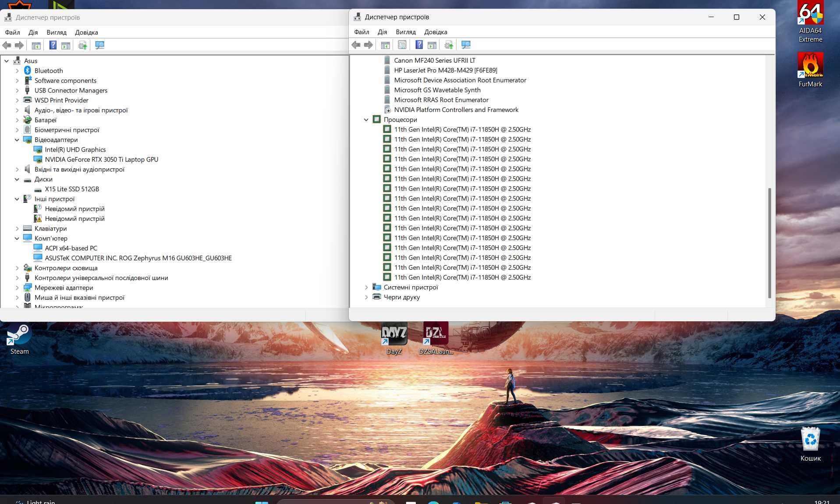Click action pane icon in left window toolbar
This screenshot has width=840, height=504.
coord(66,45)
